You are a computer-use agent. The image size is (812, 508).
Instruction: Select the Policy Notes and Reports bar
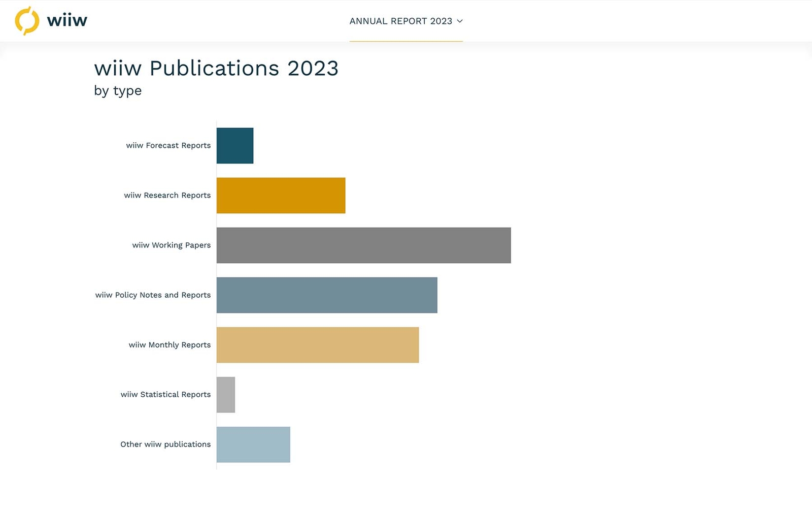tap(327, 295)
